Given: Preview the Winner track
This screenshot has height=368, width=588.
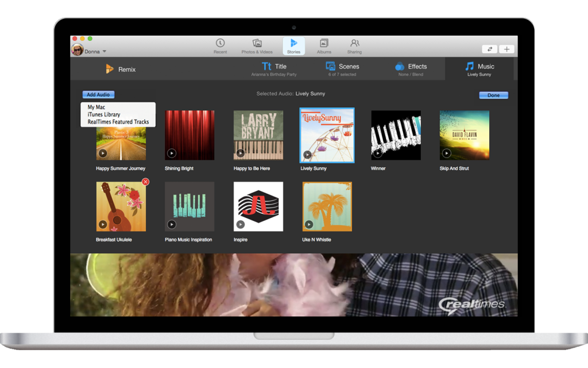Looking at the screenshot, I should [x=378, y=153].
